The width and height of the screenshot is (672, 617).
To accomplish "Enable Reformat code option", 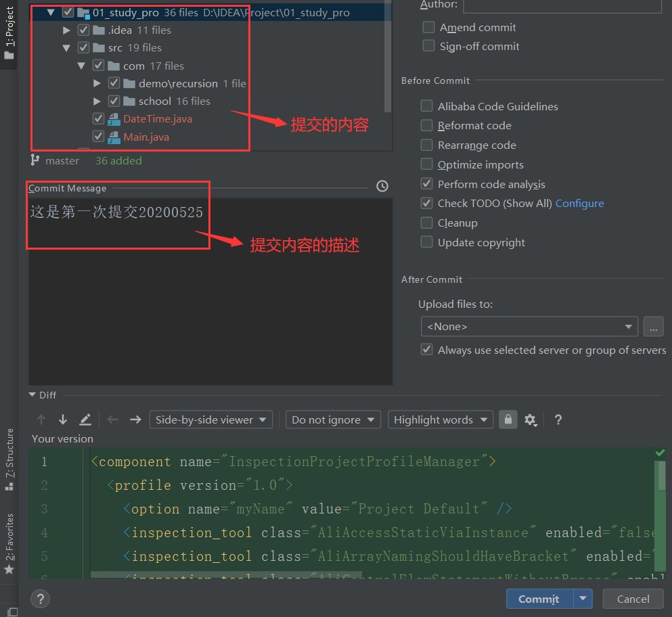I will [x=426, y=125].
